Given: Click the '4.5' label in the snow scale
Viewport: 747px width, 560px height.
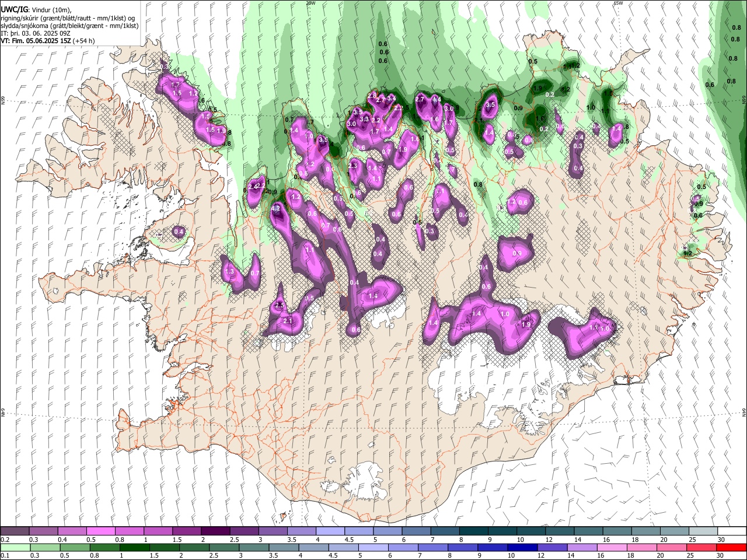Looking at the screenshot, I should click(x=349, y=540).
